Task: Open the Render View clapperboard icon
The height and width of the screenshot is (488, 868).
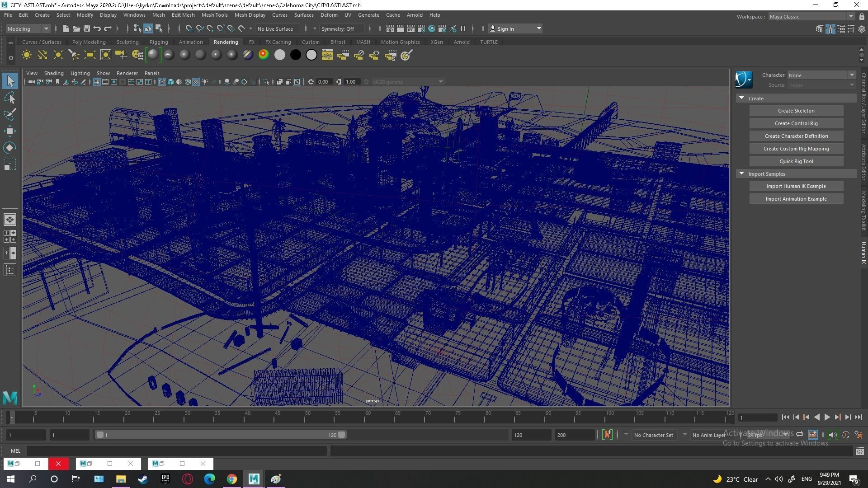Action: (x=390, y=28)
